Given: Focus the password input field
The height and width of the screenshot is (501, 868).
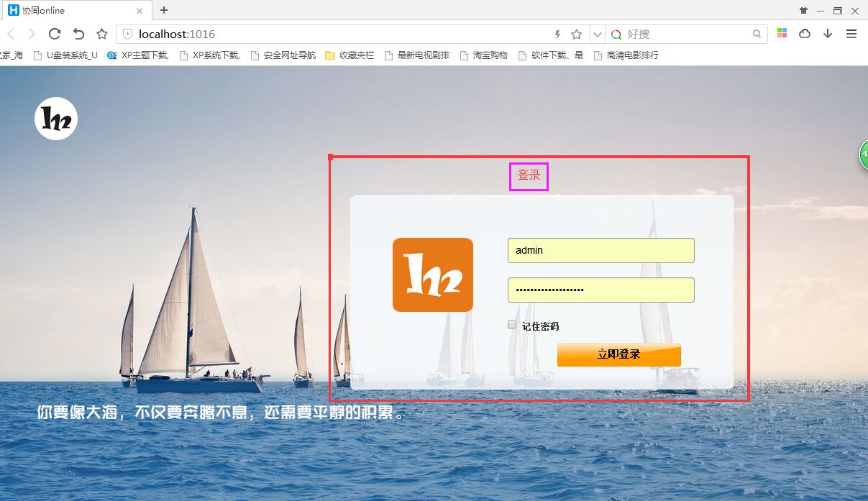Looking at the screenshot, I should (x=600, y=290).
